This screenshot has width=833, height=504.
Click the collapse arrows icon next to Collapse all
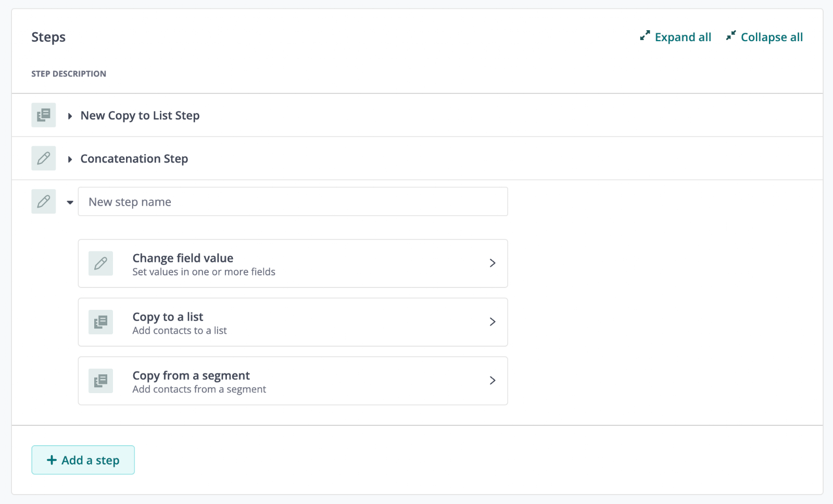tap(731, 35)
